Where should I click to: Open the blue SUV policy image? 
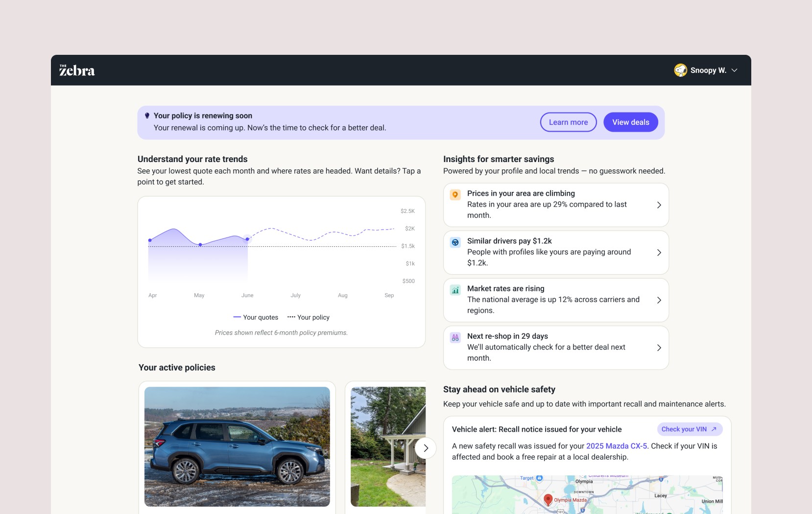237,446
